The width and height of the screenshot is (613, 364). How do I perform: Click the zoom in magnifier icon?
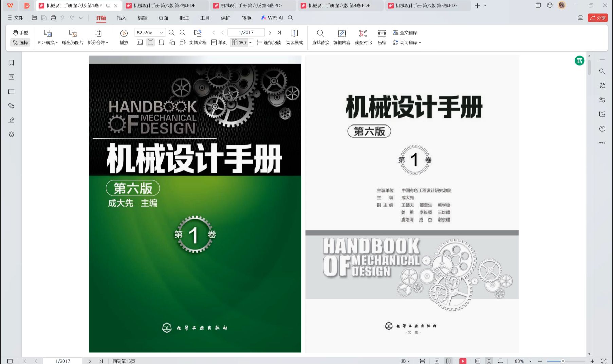pos(183,33)
